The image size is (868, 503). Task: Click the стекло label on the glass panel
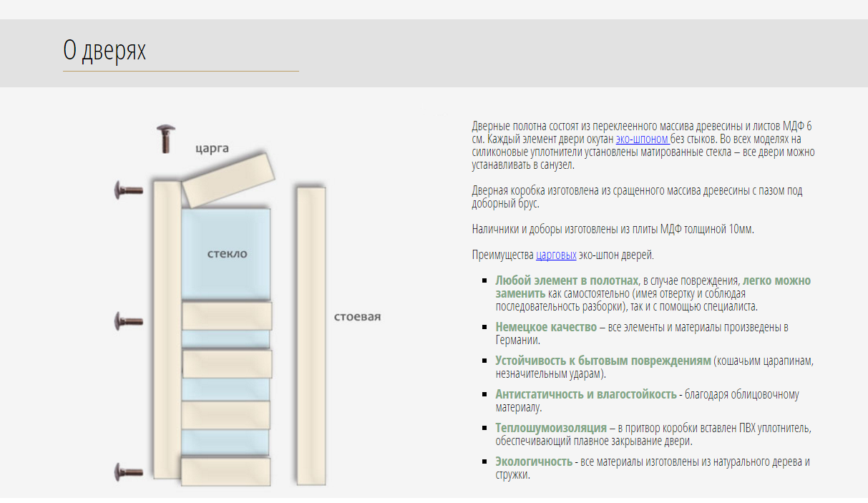[x=227, y=254]
